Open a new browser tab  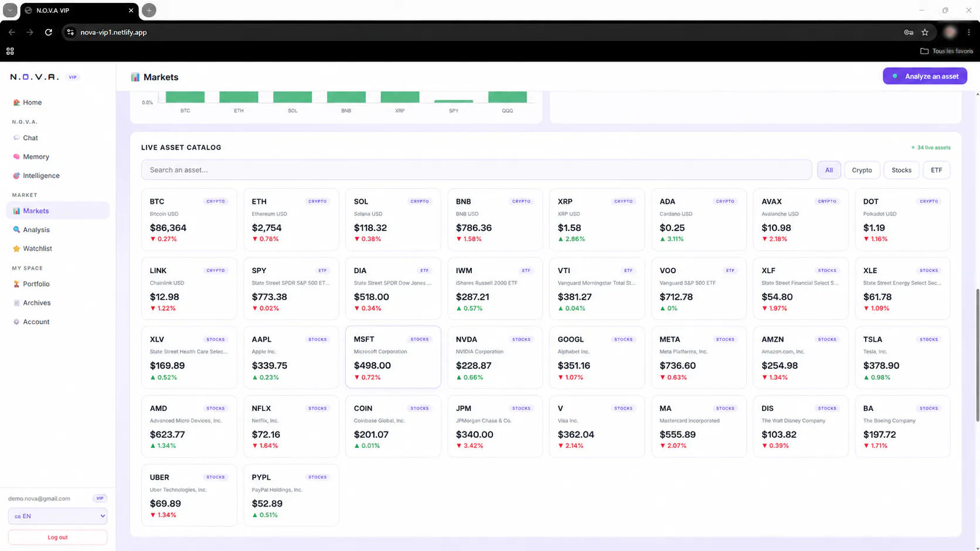click(149, 10)
